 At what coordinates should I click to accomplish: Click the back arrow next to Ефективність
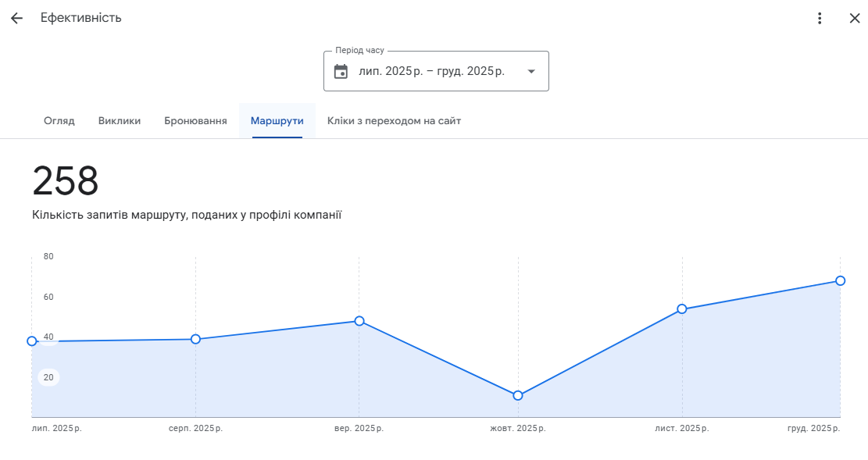coord(16,18)
